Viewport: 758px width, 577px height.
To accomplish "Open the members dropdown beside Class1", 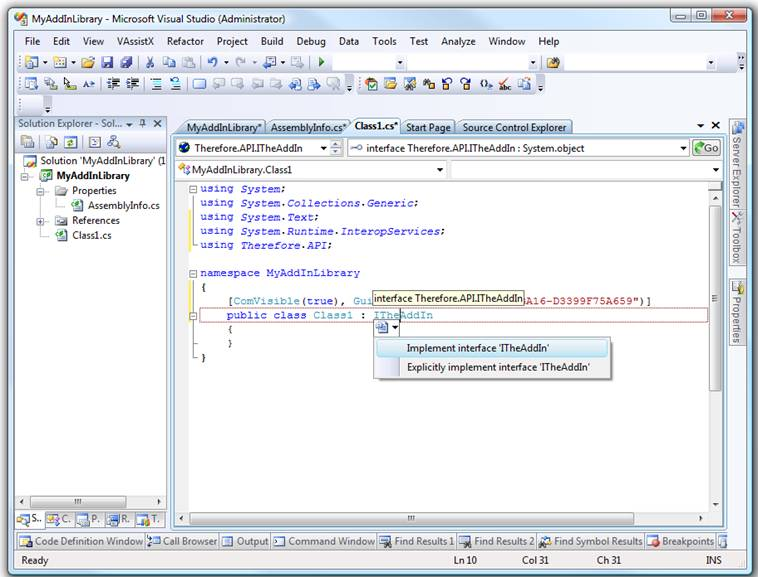I will 715,170.
